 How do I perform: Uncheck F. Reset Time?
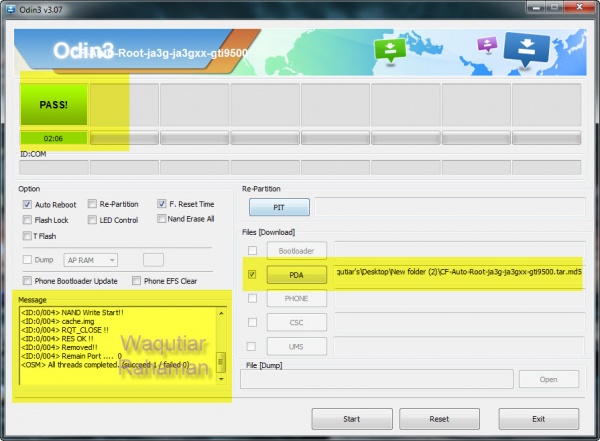point(161,204)
